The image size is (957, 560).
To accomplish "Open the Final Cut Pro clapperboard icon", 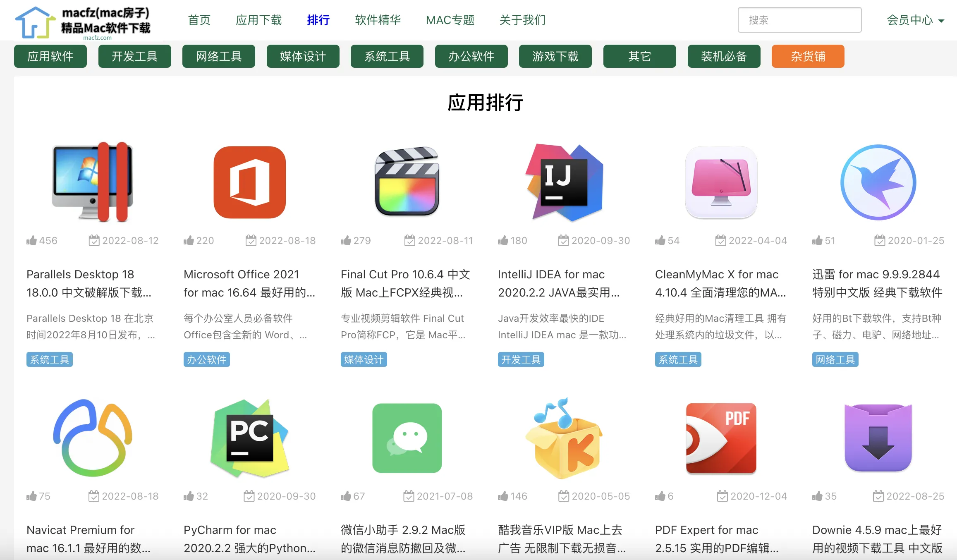I will point(407,182).
